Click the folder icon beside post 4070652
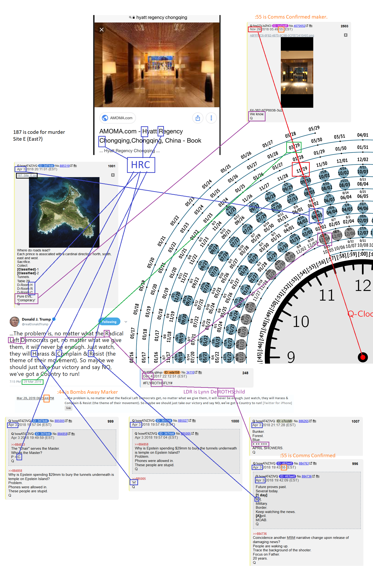 (x=311, y=26)
